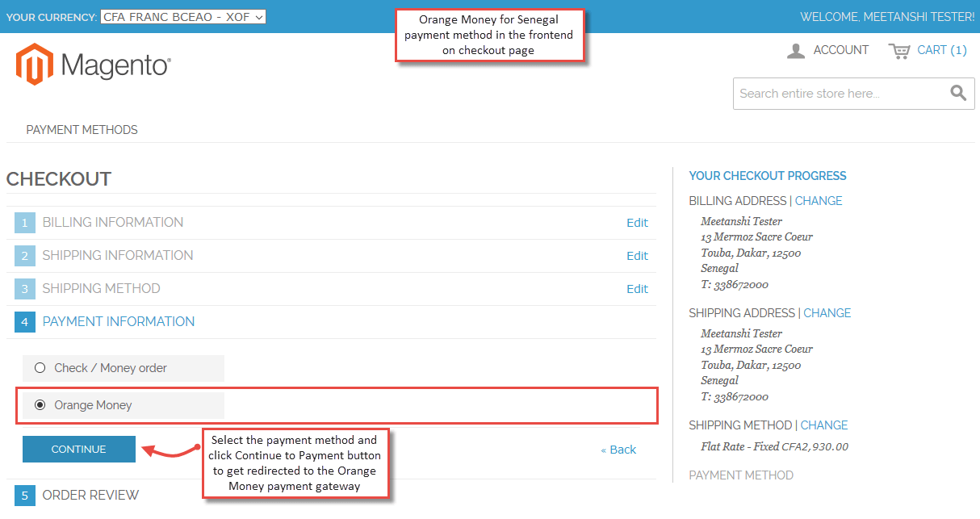Click the Payment Method progress label

coord(741,475)
